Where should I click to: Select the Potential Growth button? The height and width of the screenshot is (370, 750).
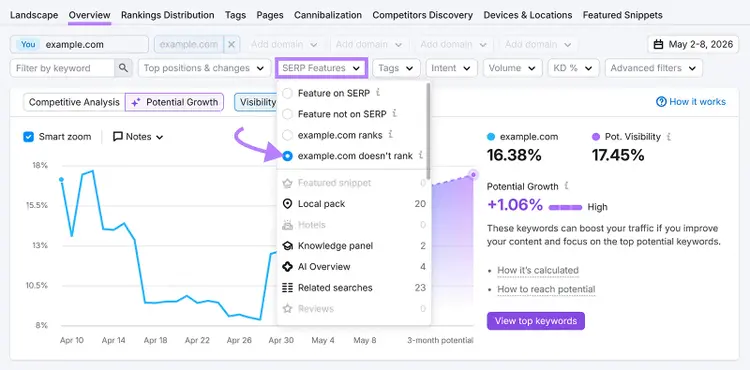[174, 102]
